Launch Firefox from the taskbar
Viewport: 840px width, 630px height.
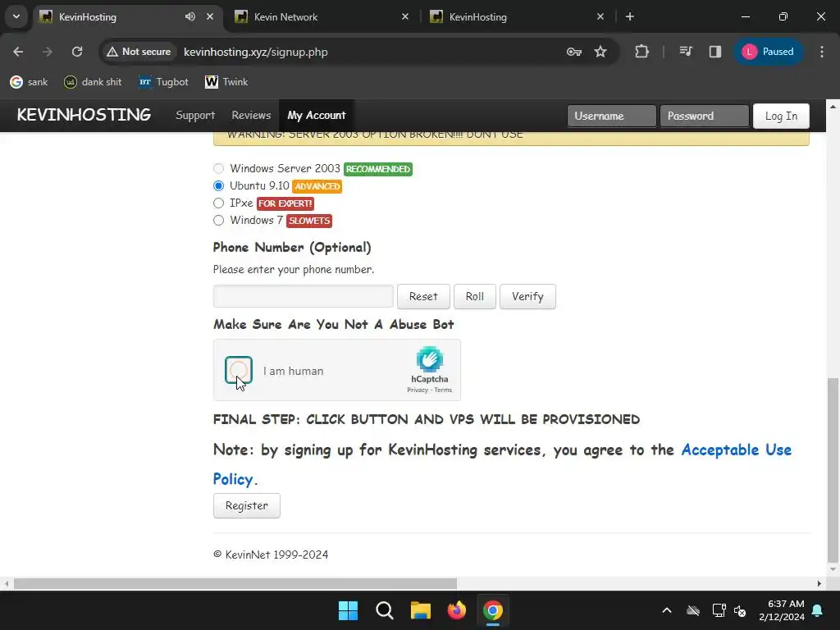click(456, 610)
